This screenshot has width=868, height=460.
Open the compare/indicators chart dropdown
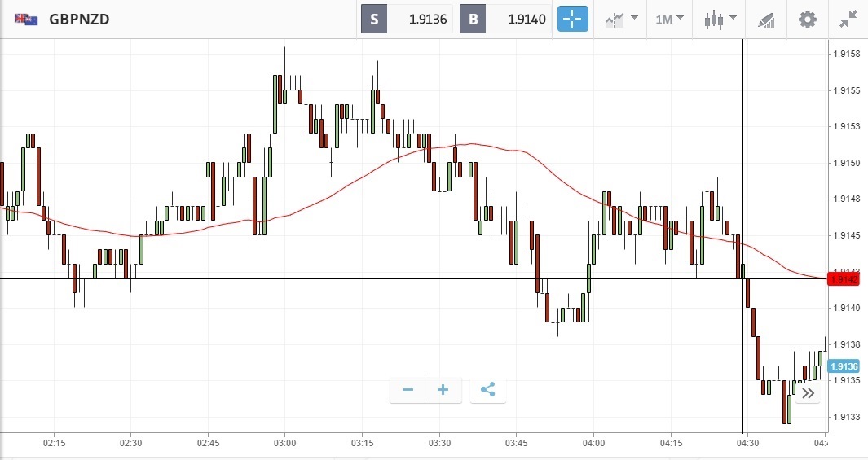[x=621, y=19]
